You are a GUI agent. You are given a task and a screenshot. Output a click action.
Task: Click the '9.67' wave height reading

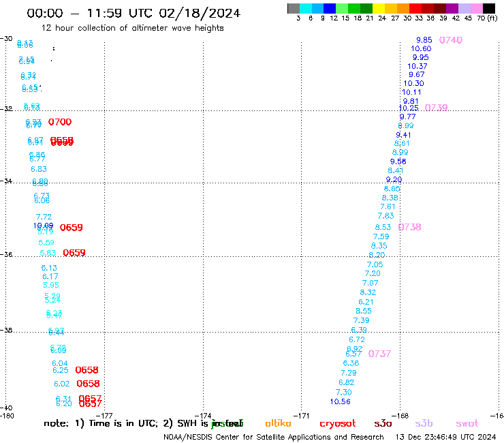(417, 75)
